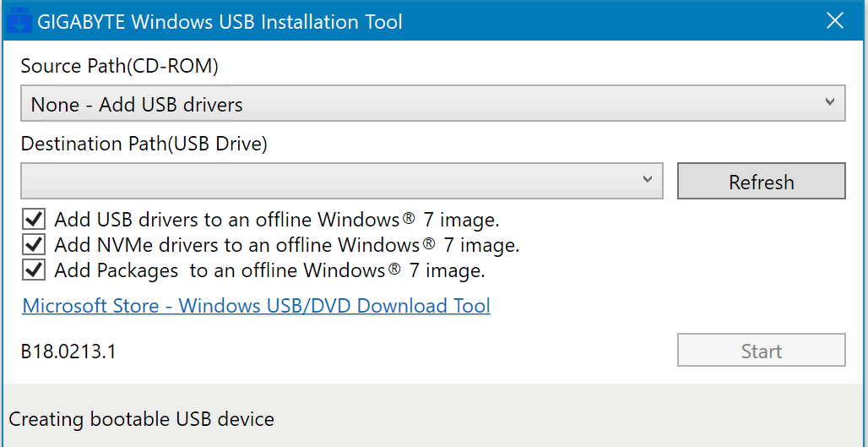Click the window title text

[x=220, y=22]
